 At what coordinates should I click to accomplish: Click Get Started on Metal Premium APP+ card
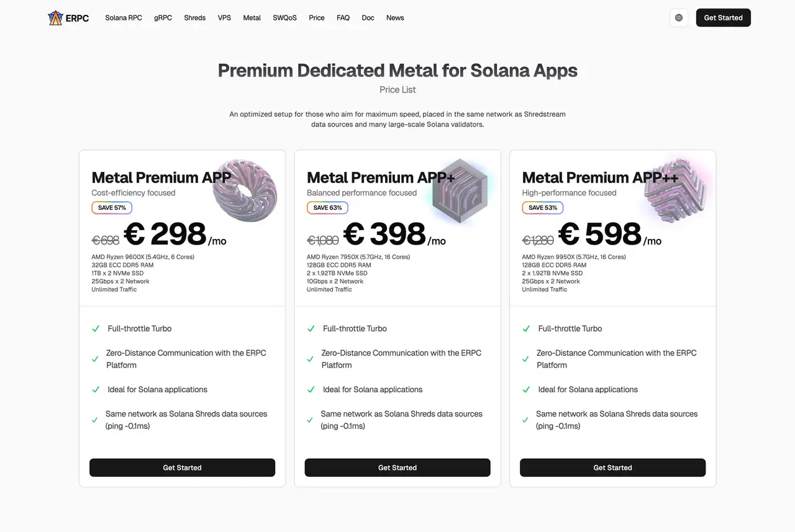tap(397, 467)
